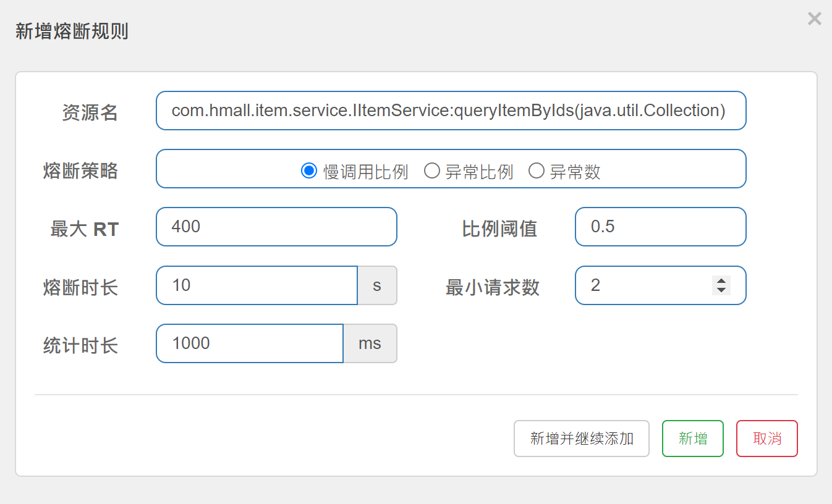Click the 熔断时长 label
The image size is (832, 504).
pyautogui.click(x=80, y=287)
